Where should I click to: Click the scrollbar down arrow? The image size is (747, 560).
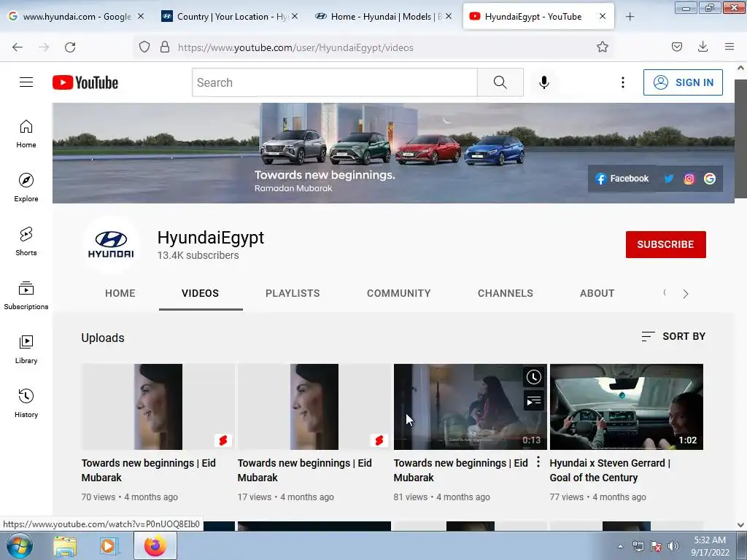(x=740, y=525)
